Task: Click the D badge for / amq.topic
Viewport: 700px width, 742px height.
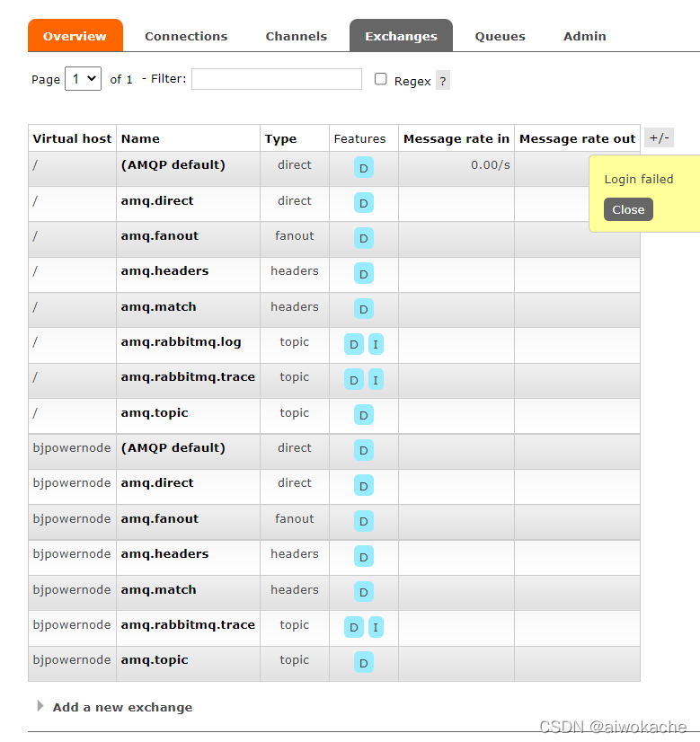Action: [x=364, y=415]
